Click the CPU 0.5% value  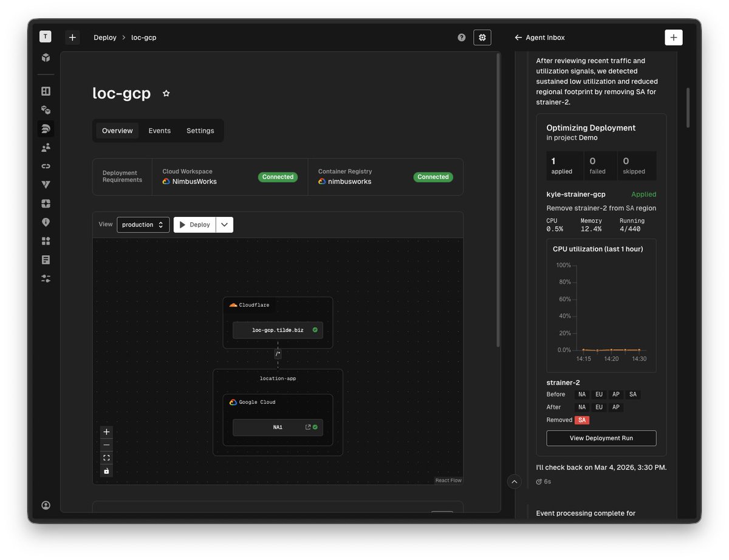tap(555, 229)
